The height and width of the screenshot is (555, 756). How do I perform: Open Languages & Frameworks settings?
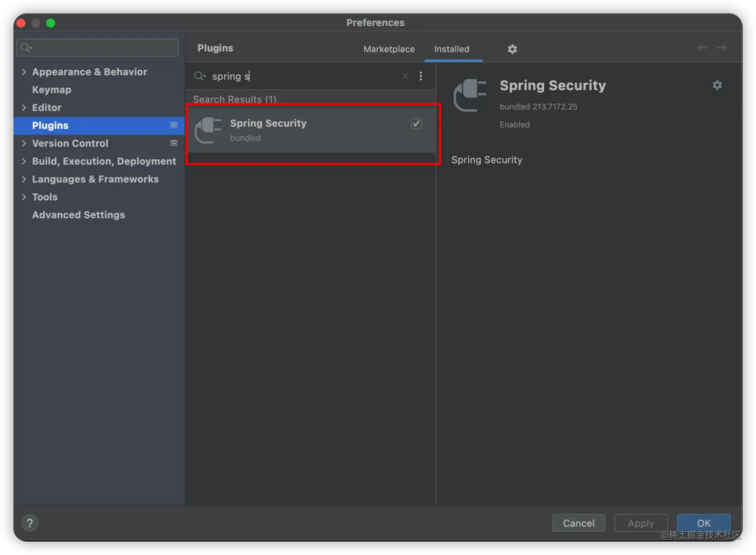click(95, 179)
